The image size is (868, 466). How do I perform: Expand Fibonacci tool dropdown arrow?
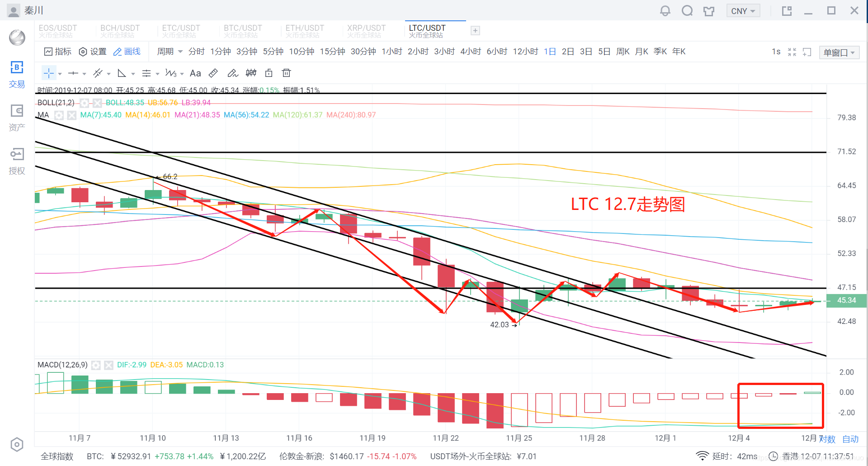click(x=157, y=74)
